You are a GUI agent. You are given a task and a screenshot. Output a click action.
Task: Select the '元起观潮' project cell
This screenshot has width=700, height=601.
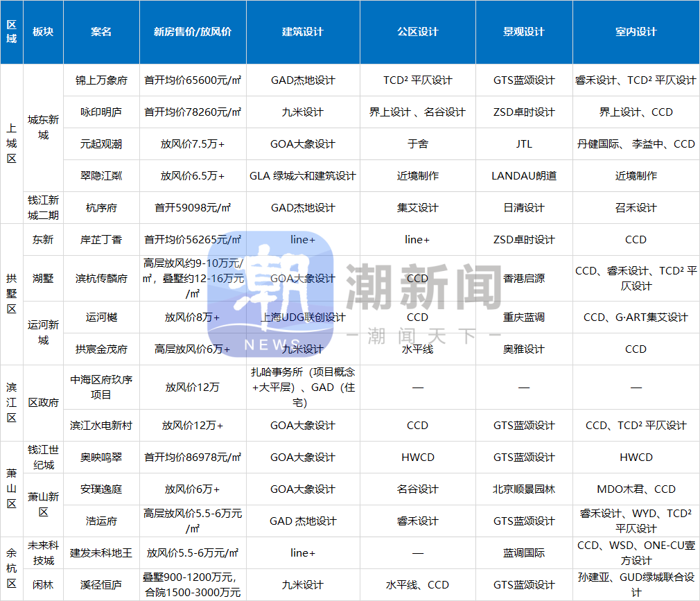pyautogui.click(x=101, y=144)
